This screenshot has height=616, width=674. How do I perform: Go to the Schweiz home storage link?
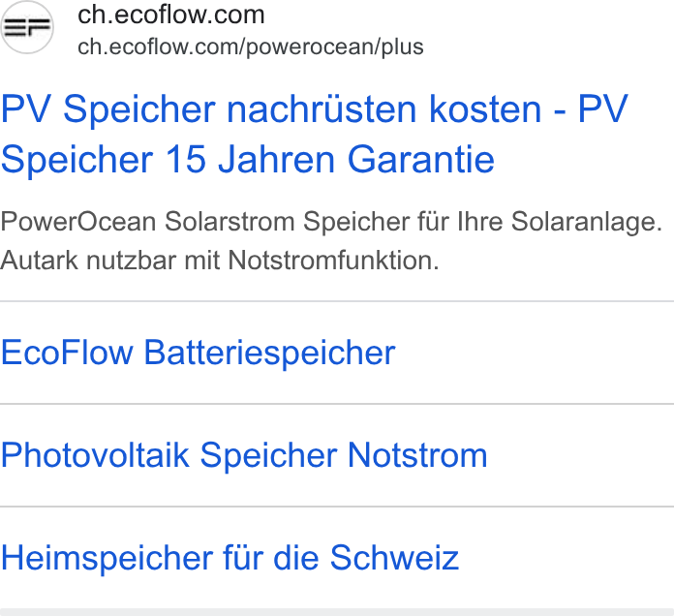[230, 558]
